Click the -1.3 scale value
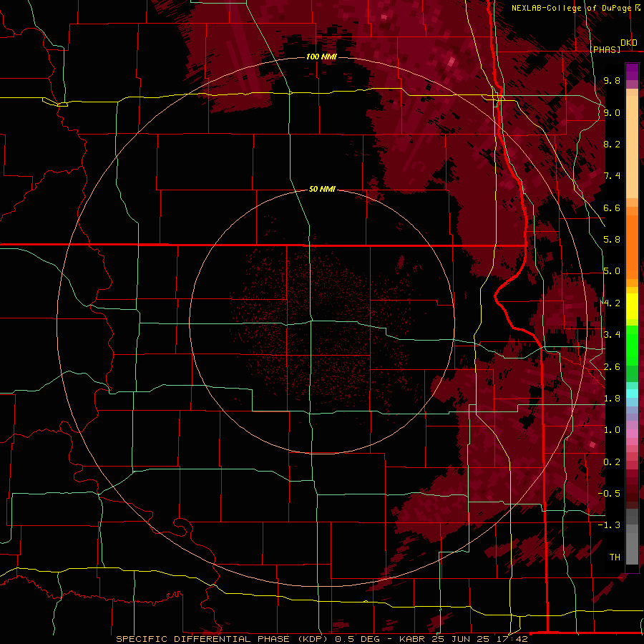Image resolution: width=644 pixels, height=644 pixels. [x=609, y=525]
